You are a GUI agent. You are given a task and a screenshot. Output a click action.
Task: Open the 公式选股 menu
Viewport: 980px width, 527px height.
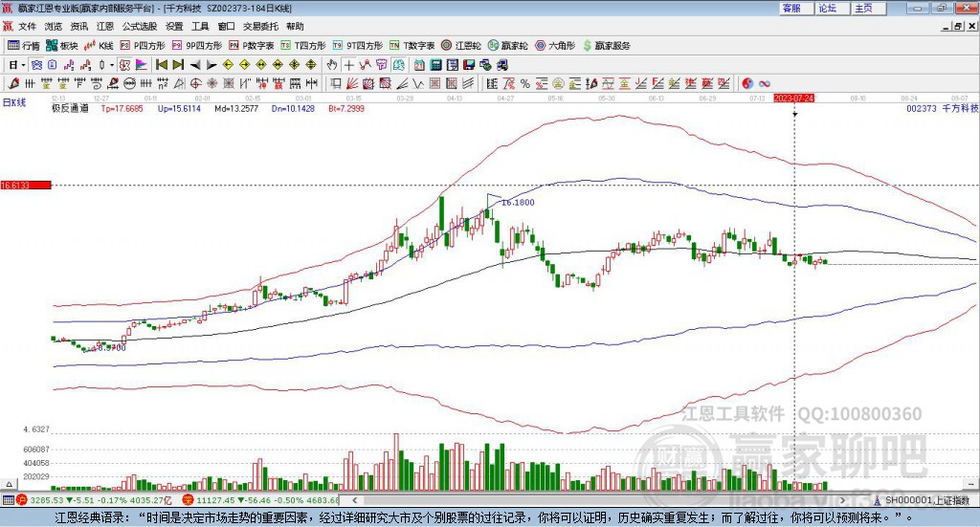pyautogui.click(x=140, y=26)
